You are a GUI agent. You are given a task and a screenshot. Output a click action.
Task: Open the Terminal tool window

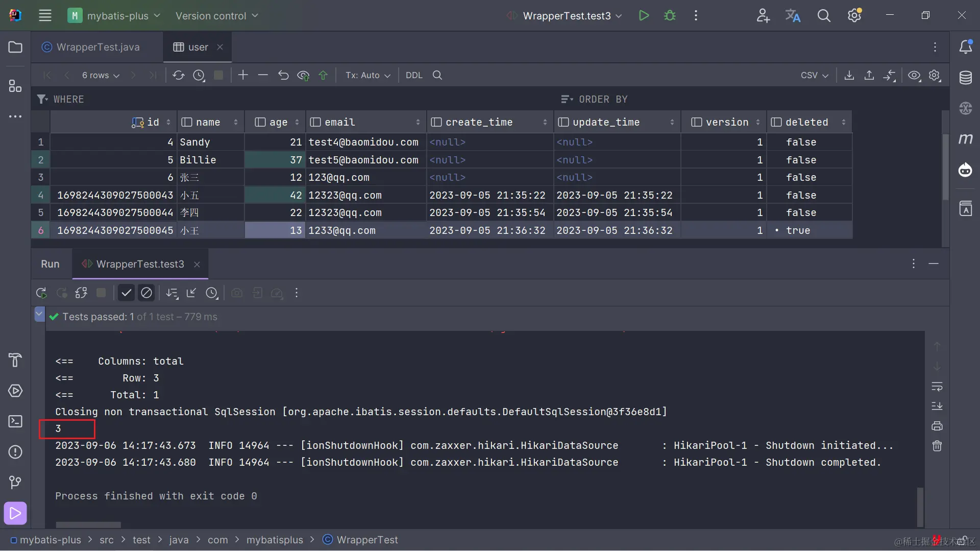coord(15,421)
